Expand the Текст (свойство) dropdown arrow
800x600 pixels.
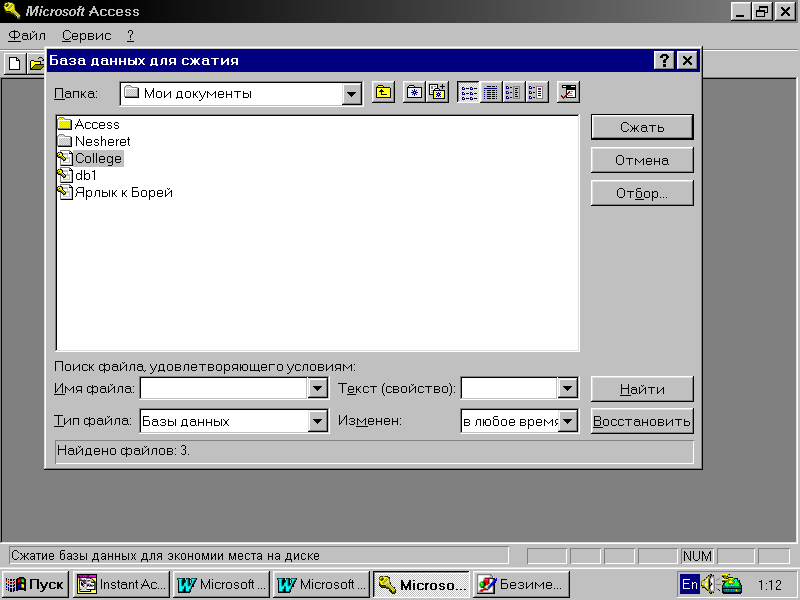(x=567, y=389)
